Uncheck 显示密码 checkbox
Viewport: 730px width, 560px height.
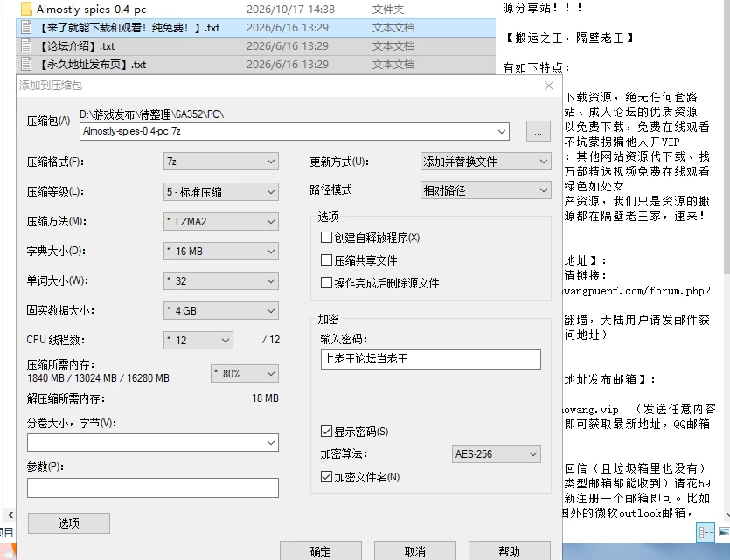click(326, 432)
